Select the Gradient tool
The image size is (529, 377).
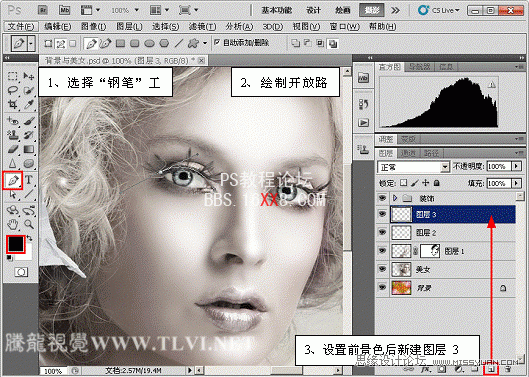click(29, 149)
